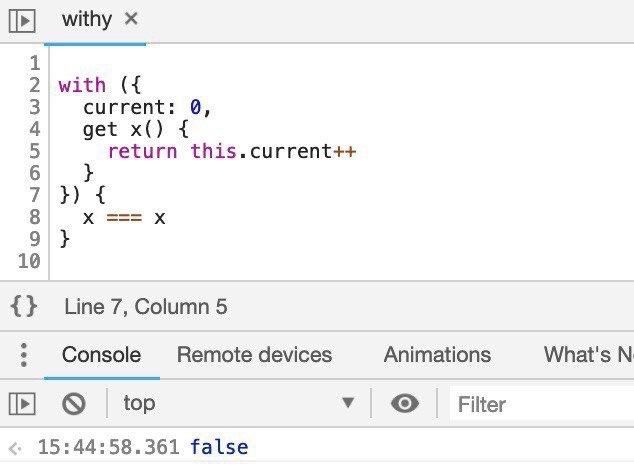Click line number 8 in gutter

33,216
